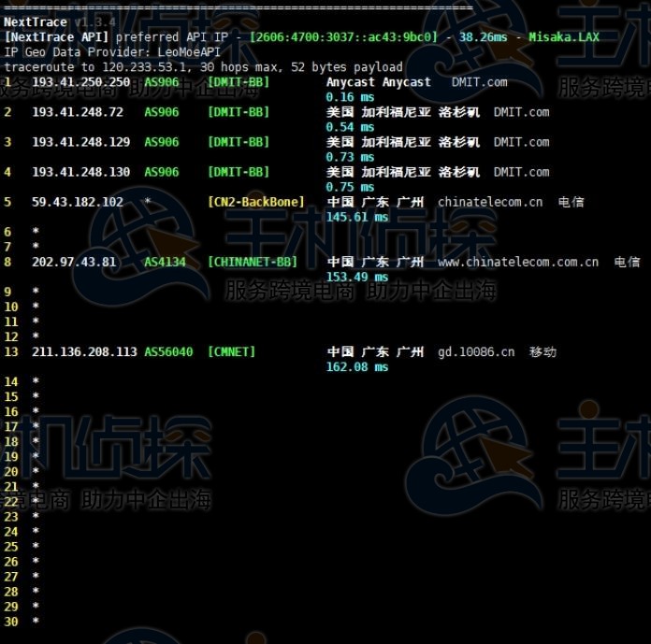The width and height of the screenshot is (651, 644).
Task: Click the DMIT.com domain on hop 3
Action: click(x=522, y=142)
